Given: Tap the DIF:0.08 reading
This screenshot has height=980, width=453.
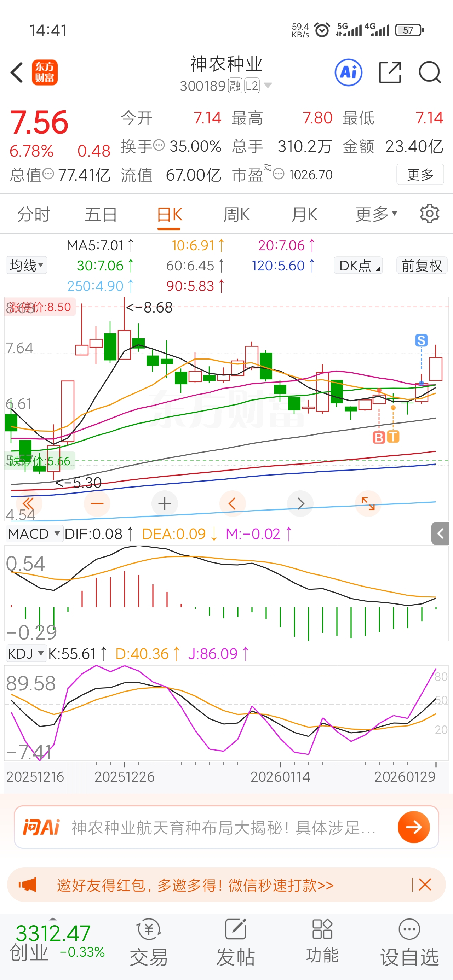Looking at the screenshot, I should tap(99, 534).
